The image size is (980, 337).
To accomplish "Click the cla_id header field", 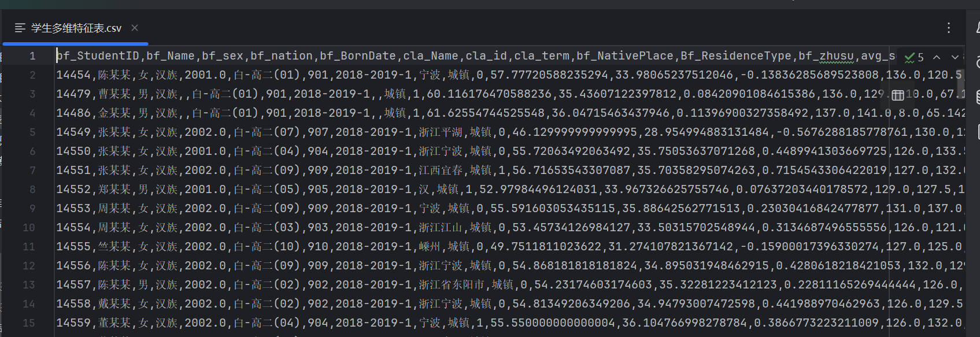I will click(486, 56).
